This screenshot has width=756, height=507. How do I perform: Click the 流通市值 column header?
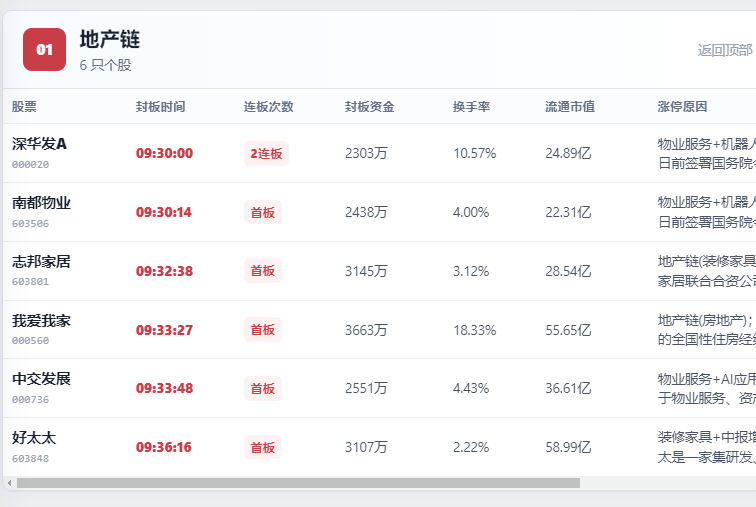pos(570,107)
